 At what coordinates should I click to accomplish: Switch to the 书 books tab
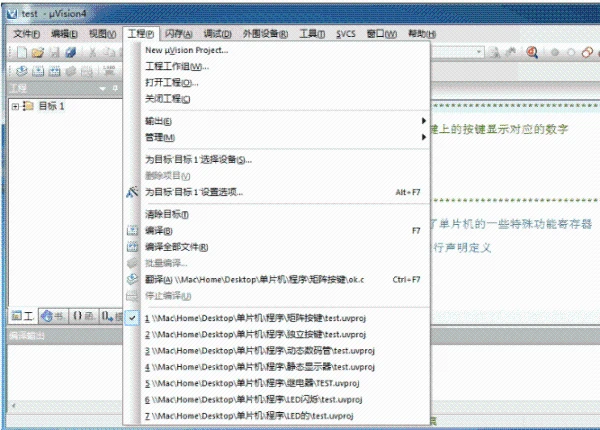tap(53, 316)
